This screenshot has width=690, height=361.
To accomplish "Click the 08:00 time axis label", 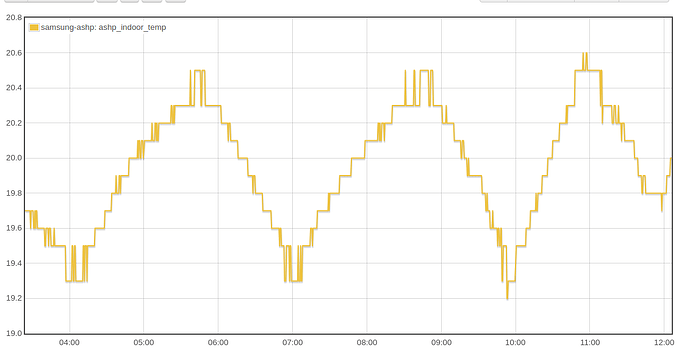I will [367, 343].
